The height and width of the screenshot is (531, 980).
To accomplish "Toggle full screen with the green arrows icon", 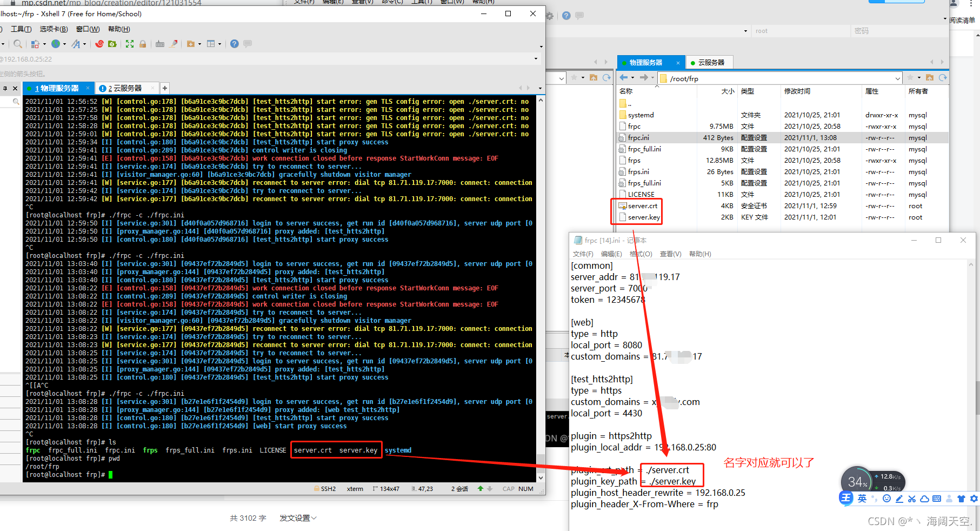I will (x=130, y=44).
